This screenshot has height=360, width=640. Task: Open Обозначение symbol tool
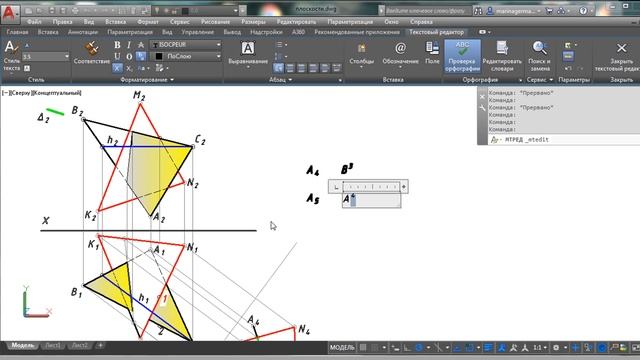[400, 54]
